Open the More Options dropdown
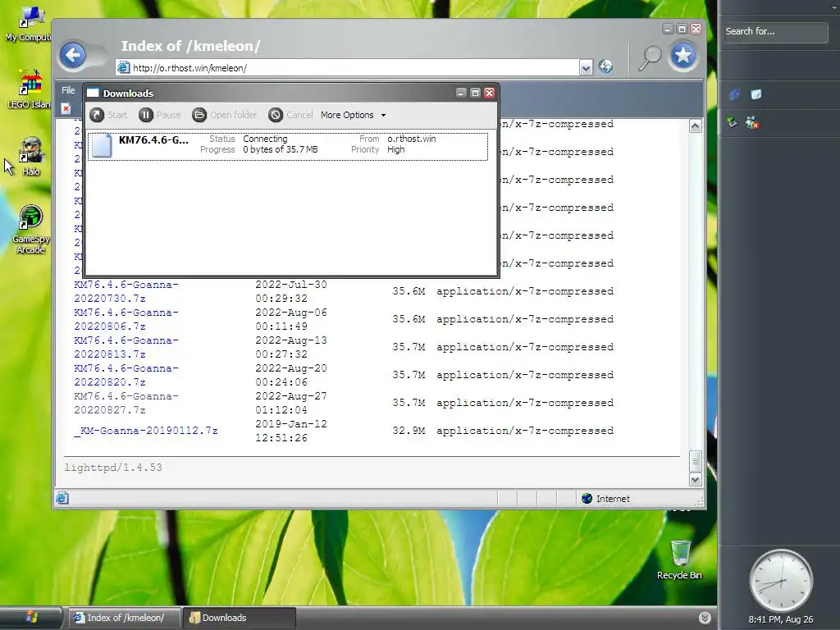Image resolution: width=840 pixels, height=630 pixels. click(353, 115)
